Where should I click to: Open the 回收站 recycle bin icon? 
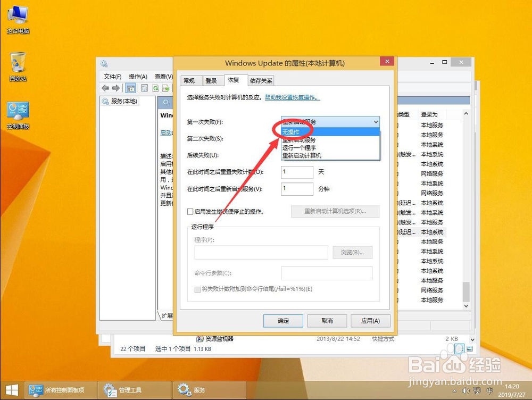pyautogui.click(x=18, y=67)
